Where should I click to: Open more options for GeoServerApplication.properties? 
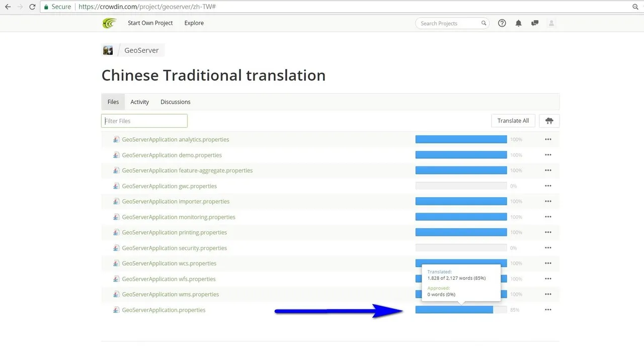(548, 310)
